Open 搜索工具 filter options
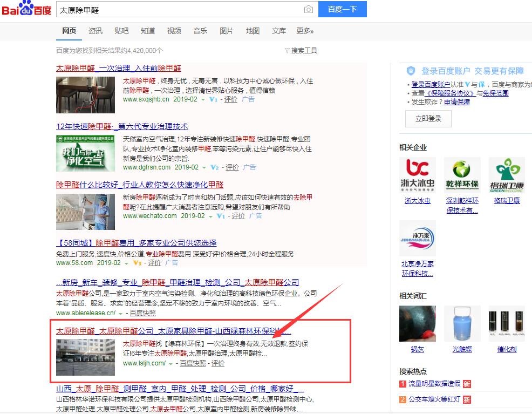532x414 pixels. click(x=301, y=50)
